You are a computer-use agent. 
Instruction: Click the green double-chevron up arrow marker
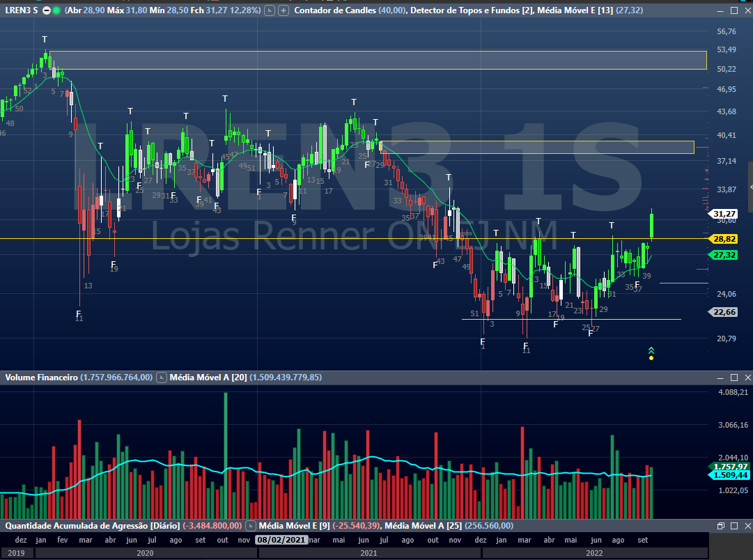tap(651, 350)
